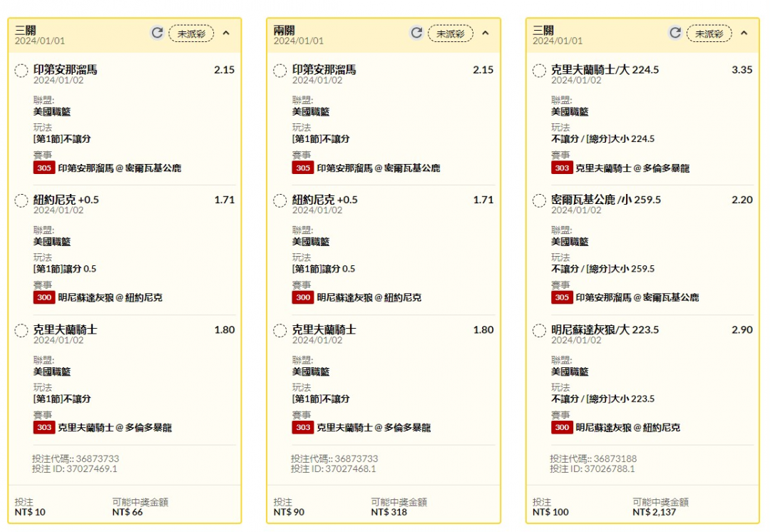Image resolution: width=770 pixels, height=532 pixels.
Task: Collapse the 三關 card with stake NT$ 10
Action: pos(226,33)
